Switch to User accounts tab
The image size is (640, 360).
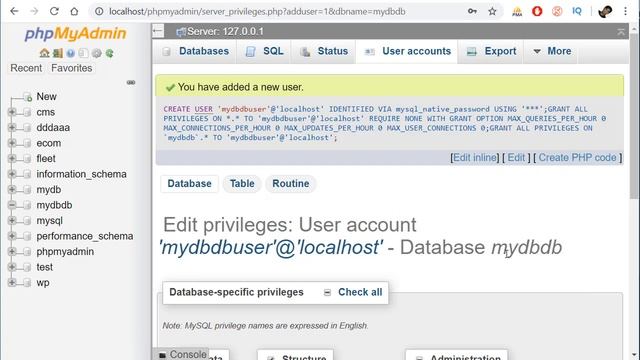(407, 51)
